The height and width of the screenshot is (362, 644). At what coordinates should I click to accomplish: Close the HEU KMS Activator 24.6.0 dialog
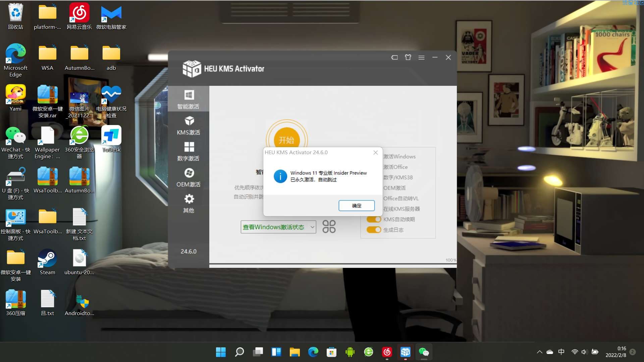point(376,153)
